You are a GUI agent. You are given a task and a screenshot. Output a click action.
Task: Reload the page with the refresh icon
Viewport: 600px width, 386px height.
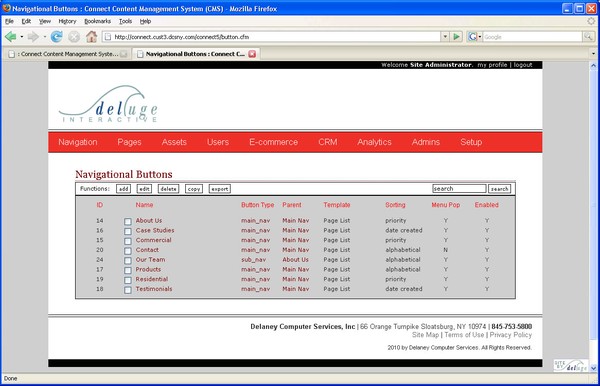(x=57, y=37)
